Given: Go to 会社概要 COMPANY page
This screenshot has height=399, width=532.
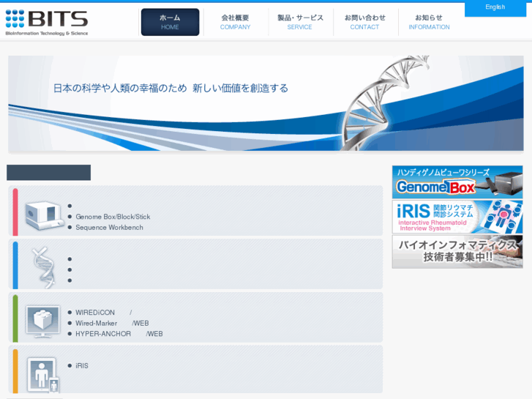Looking at the screenshot, I should coord(235,22).
